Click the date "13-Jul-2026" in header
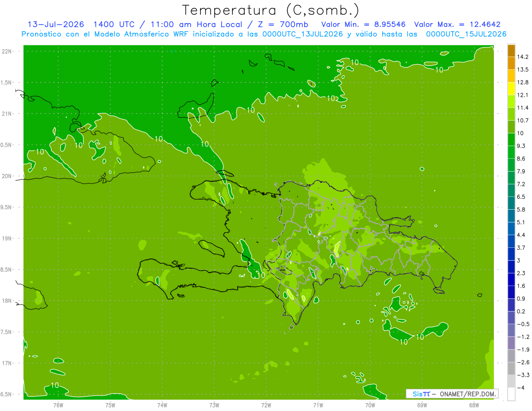This screenshot has height=411, width=532. tap(56, 24)
